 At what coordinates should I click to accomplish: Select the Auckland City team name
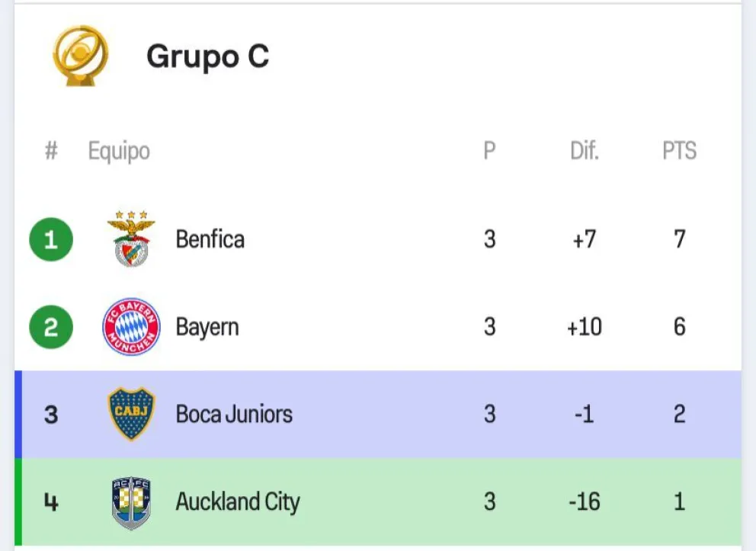coord(238,501)
